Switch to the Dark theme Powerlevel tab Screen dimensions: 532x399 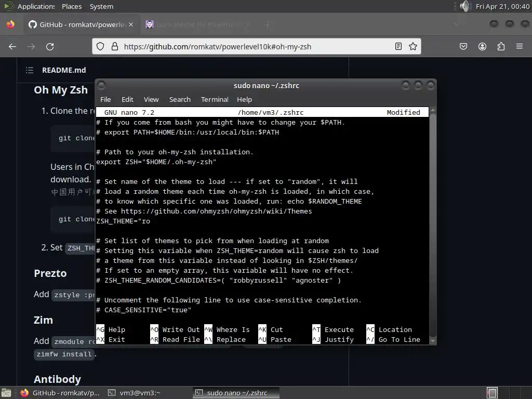click(x=199, y=24)
